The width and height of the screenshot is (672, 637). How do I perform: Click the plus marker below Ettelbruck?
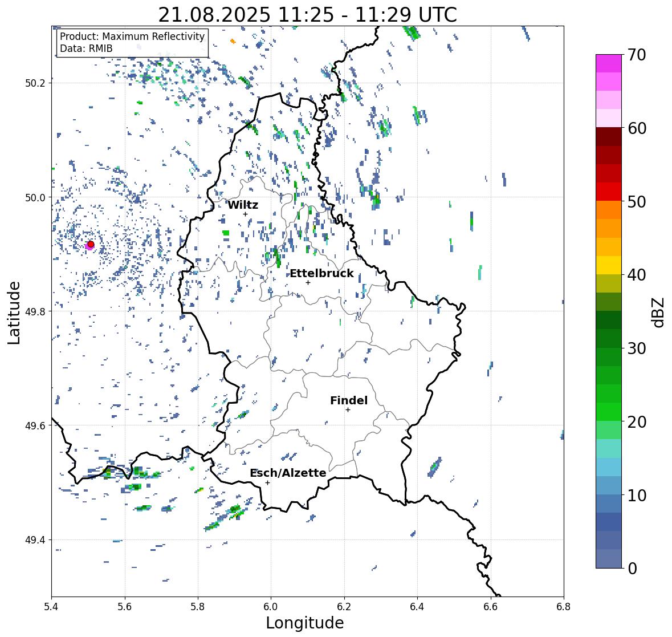pos(308,282)
